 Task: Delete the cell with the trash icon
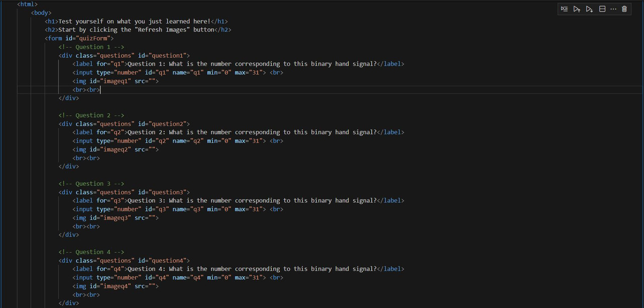(x=624, y=9)
